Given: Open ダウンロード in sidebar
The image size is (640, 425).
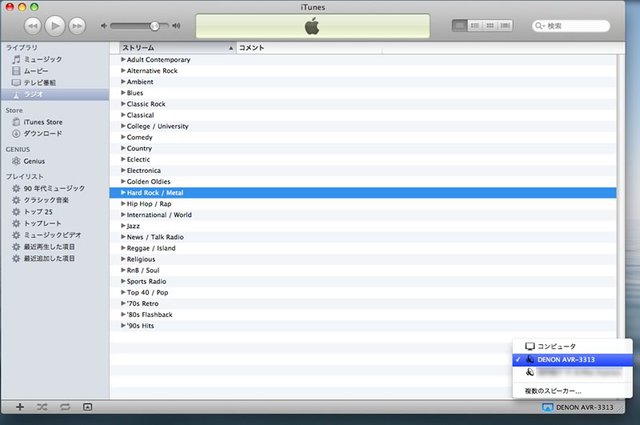Looking at the screenshot, I should tap(55, 134).
